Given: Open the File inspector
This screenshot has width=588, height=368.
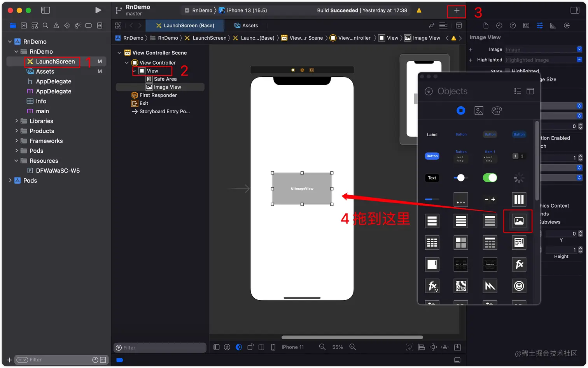Looking at the screenshot, I should [x=486, y=26].
